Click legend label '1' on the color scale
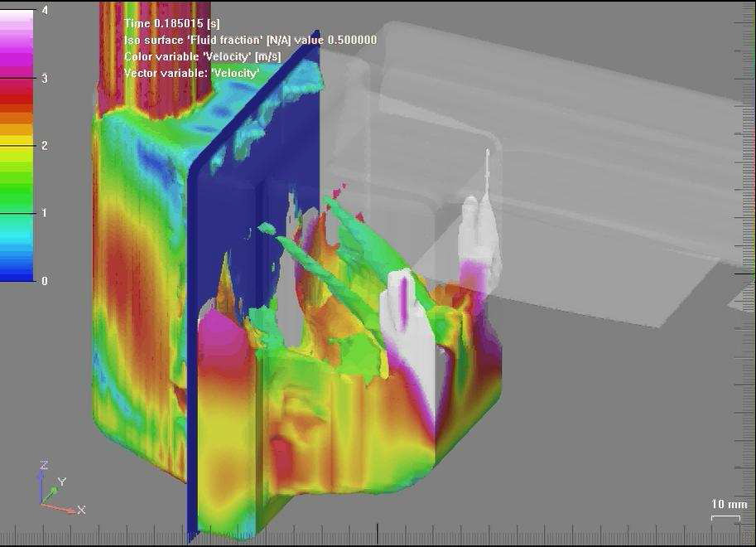 pos(45,213)
